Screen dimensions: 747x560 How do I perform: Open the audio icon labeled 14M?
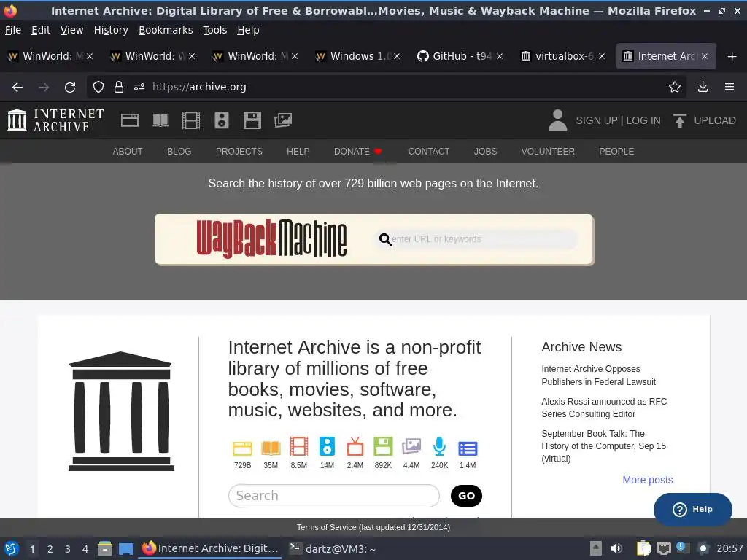tap(327, 447)
